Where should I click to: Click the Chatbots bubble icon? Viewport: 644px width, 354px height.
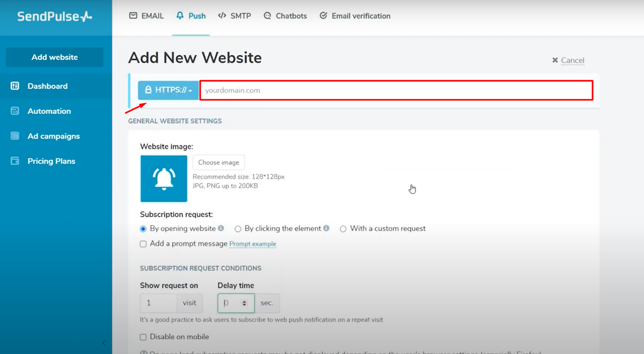pos(267,16)
